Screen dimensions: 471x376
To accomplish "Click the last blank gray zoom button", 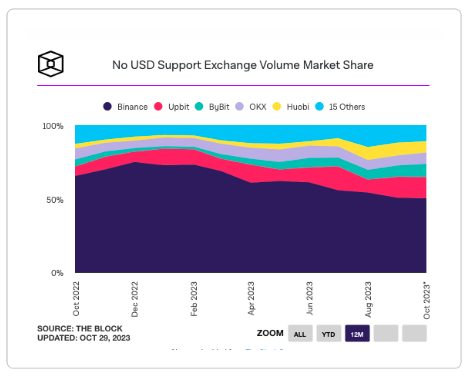I will (414, 334).
